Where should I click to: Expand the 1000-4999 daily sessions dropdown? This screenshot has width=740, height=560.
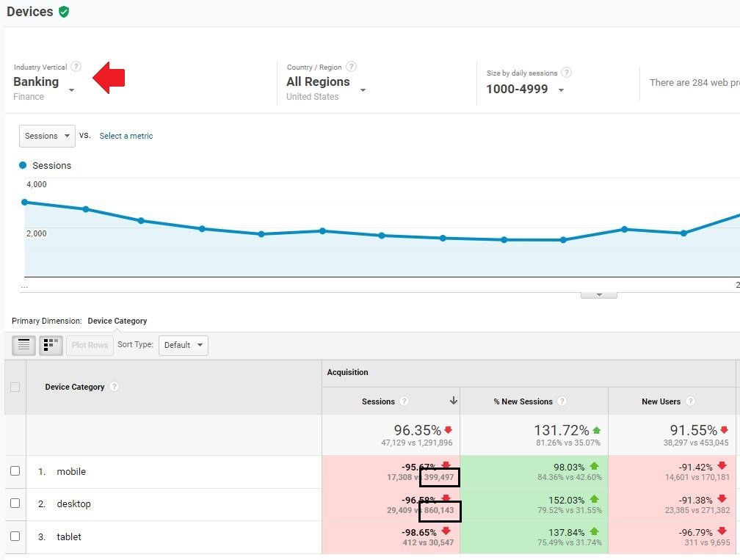pyautogui.click(x=525, y=89)
